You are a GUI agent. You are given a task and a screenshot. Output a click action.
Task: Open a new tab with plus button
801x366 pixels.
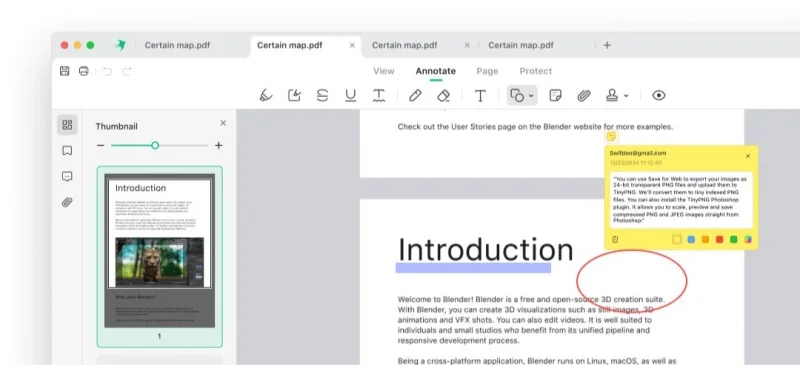pos(607,45)
